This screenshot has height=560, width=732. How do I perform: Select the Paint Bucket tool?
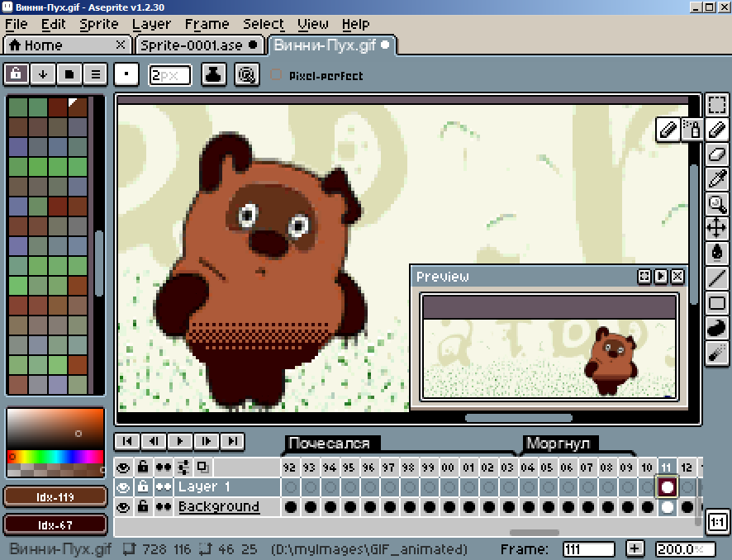[x=716, y=253]
